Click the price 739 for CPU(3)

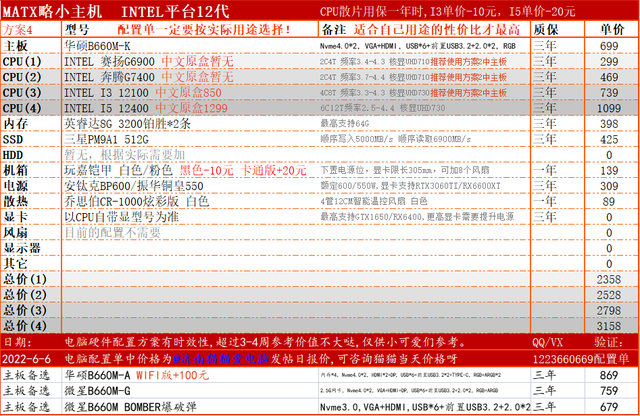pyautogui.click(x=609, y=93)
